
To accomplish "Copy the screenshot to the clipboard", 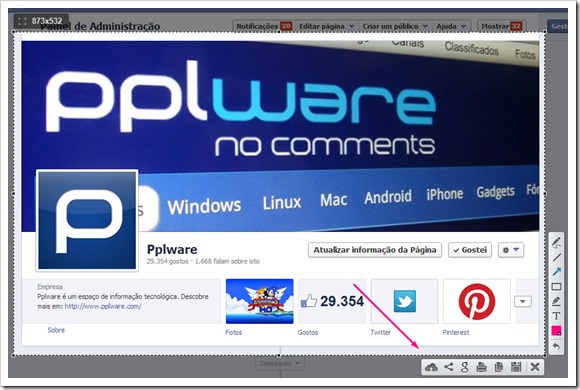I will [499, 367].
